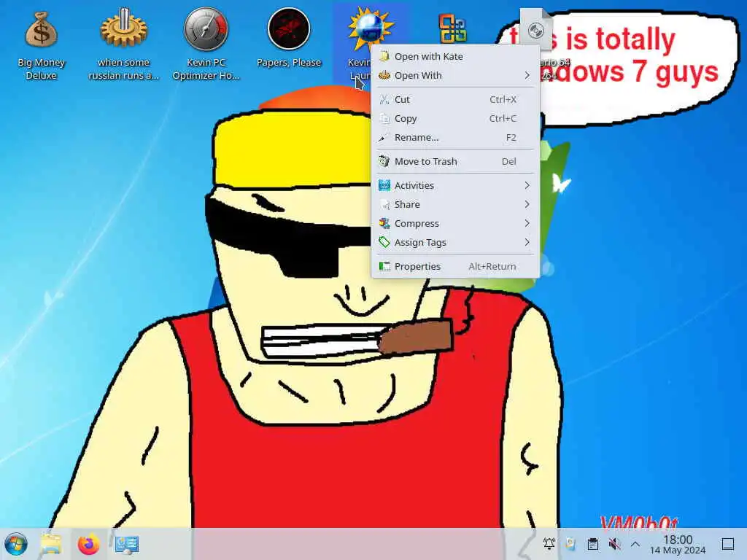
Task: Toggle the muted volume tray icon
Action: pos(614,544)
